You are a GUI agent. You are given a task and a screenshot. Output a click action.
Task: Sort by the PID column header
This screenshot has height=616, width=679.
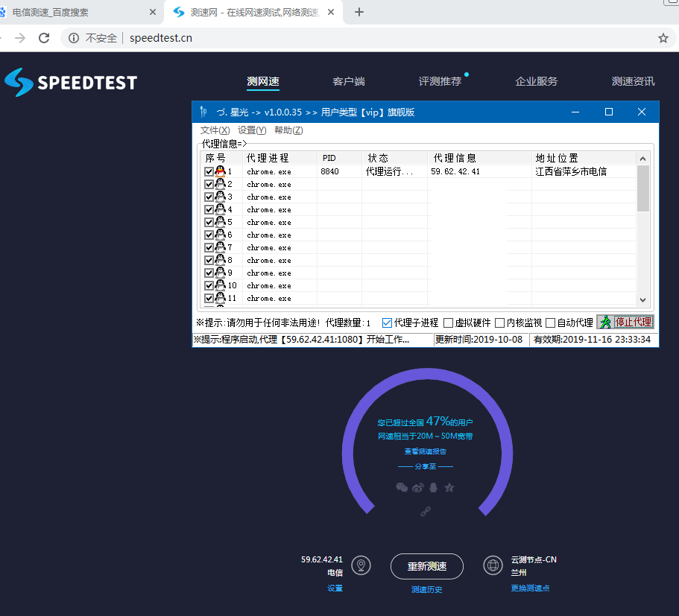(340, 158)
